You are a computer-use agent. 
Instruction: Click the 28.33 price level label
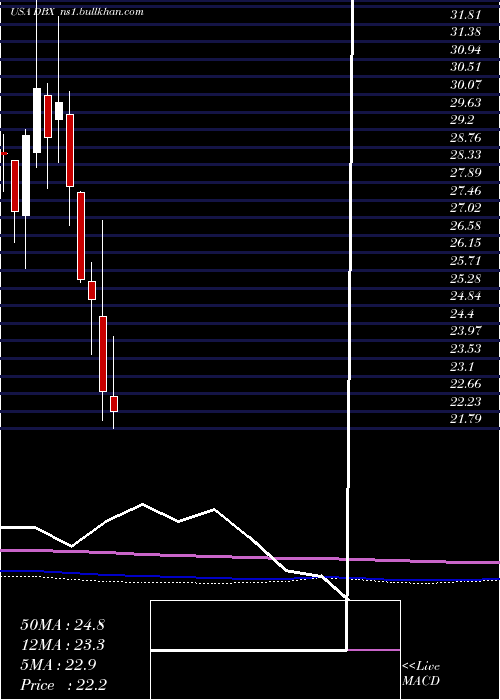(x=466, y=155)
